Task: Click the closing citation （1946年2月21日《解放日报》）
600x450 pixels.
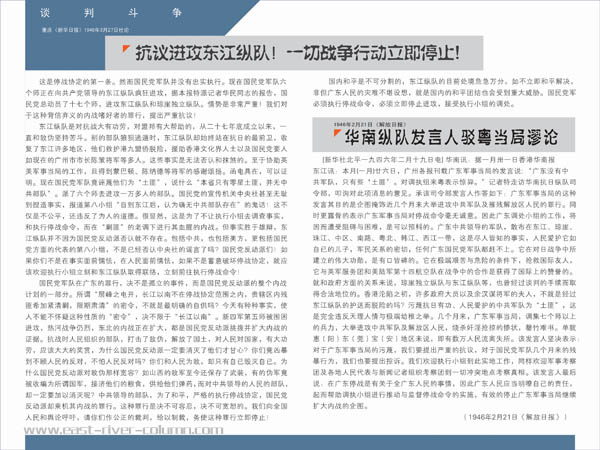Action: pyautogui.click(x=515, y=417)
